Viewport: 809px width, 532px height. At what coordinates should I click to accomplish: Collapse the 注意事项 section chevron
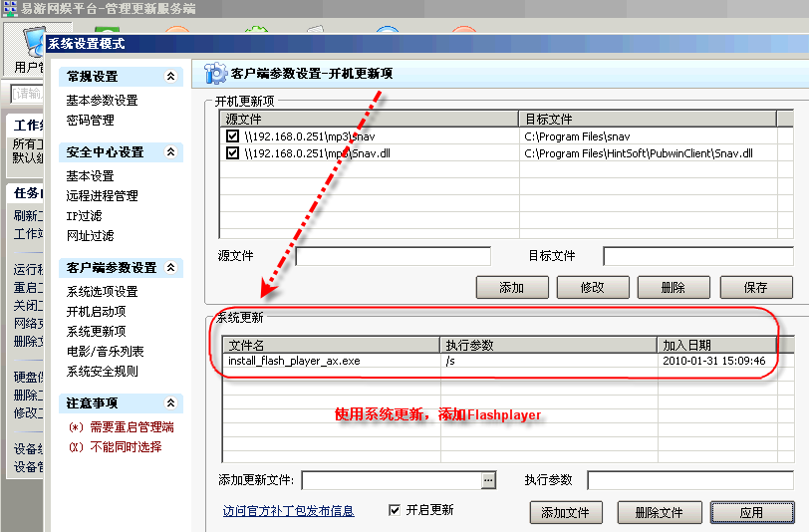170,402
